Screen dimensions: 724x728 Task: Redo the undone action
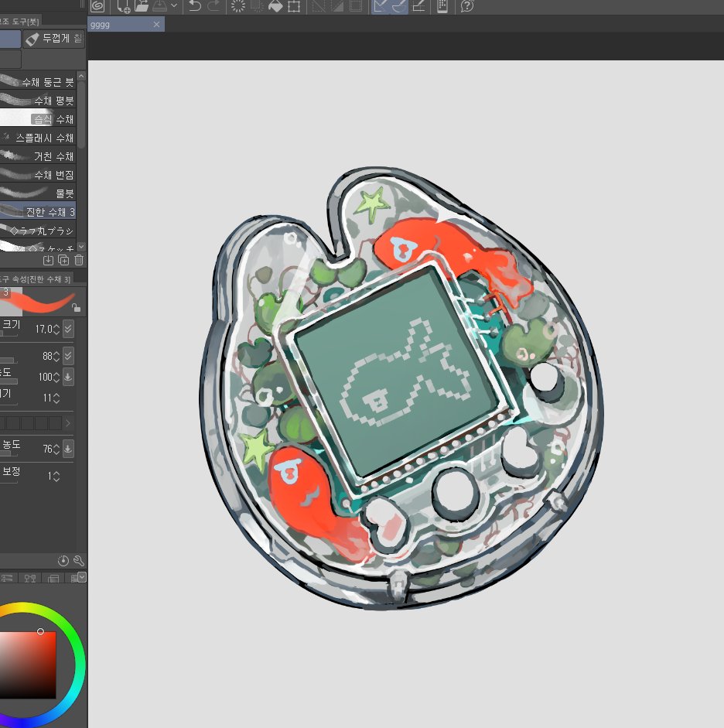pyautogui.click(x=213, y=6)
